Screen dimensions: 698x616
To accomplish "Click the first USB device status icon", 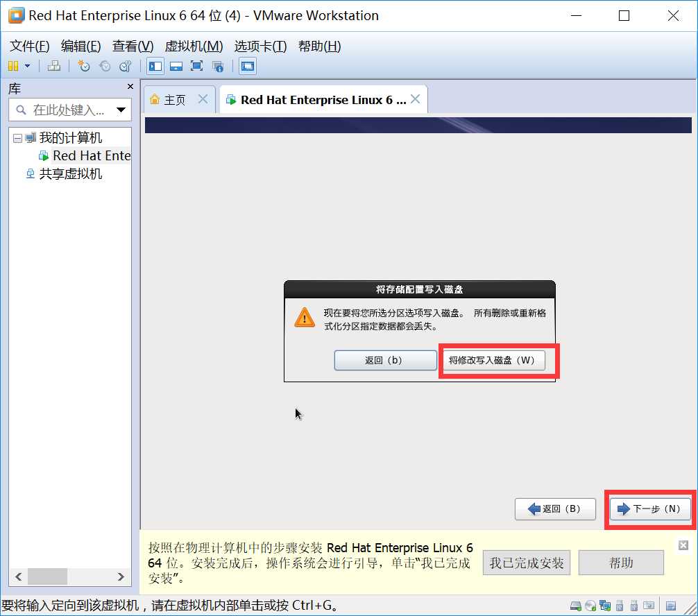I will click(620, 606).
